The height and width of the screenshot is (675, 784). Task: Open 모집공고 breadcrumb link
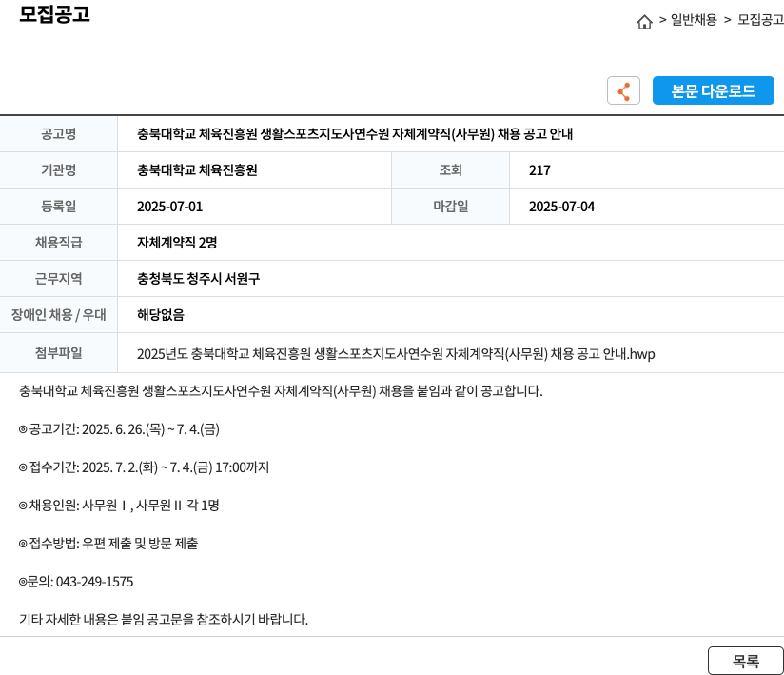coord(760,19)
